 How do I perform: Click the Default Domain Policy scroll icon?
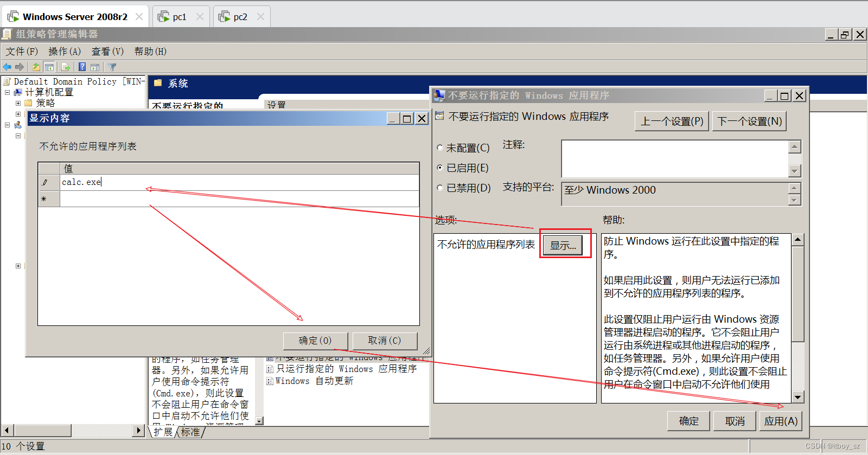(x=7, y=81)
